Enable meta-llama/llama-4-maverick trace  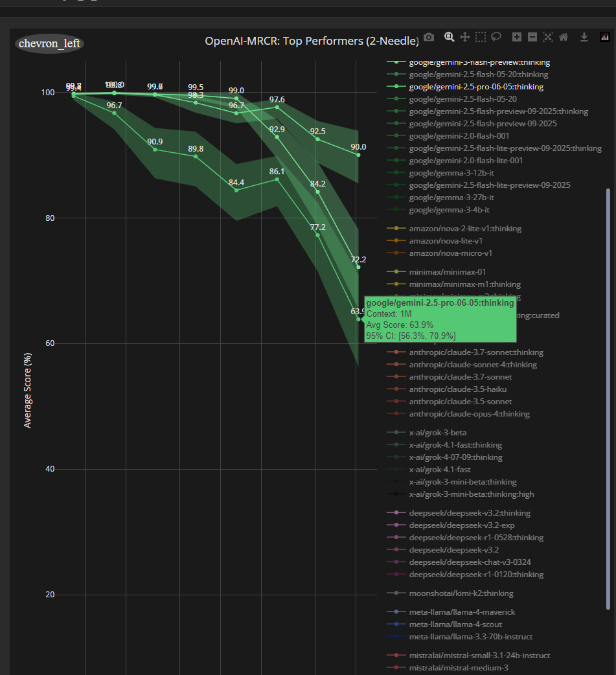[462, 612]
